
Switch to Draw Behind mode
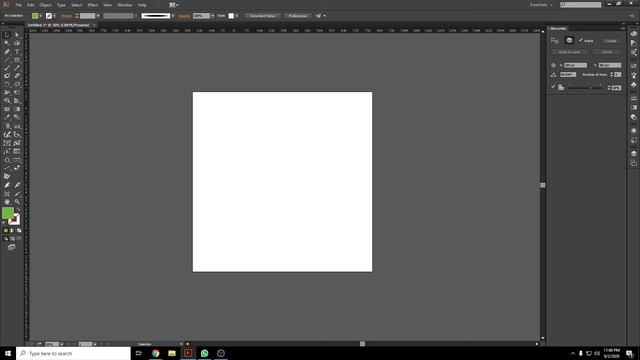12,238
